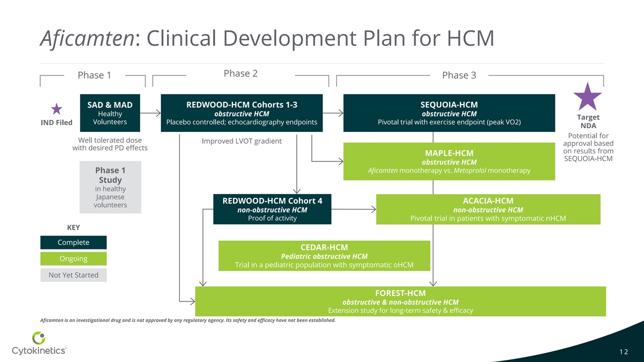
Task: Click 'Placebo controlled; echocardiography endpoints' text
Action: (x=241, y=122)
